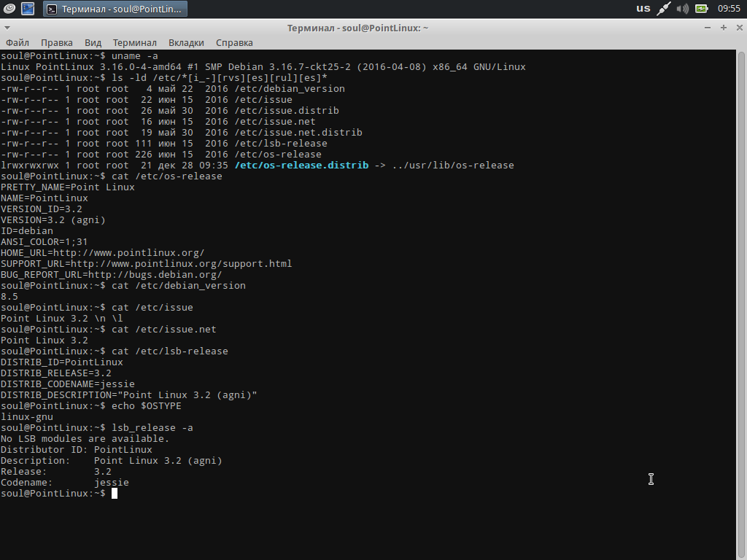The image size is (747, 560).
Task: Click the terminal vertical scrollbar
Action: click(741, 305)
